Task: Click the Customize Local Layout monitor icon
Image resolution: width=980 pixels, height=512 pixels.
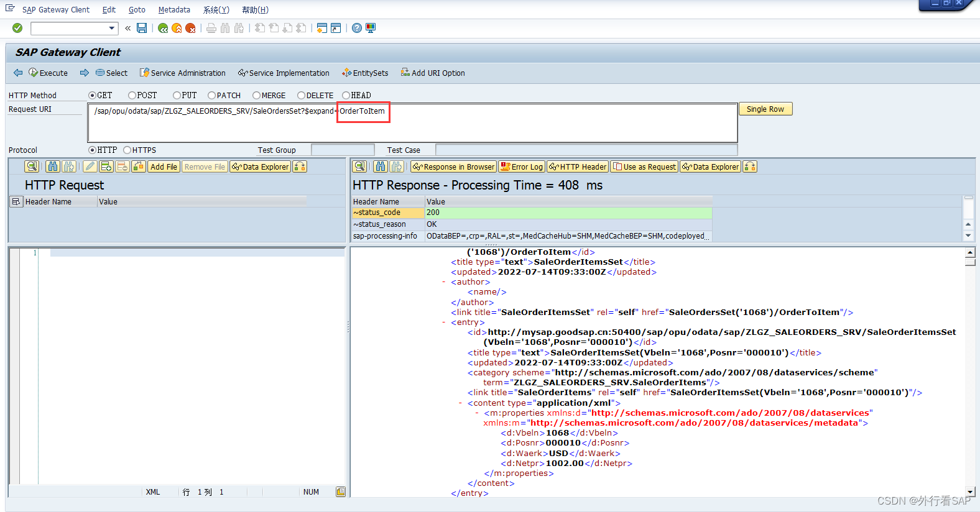Action: (x=371, y=28)
